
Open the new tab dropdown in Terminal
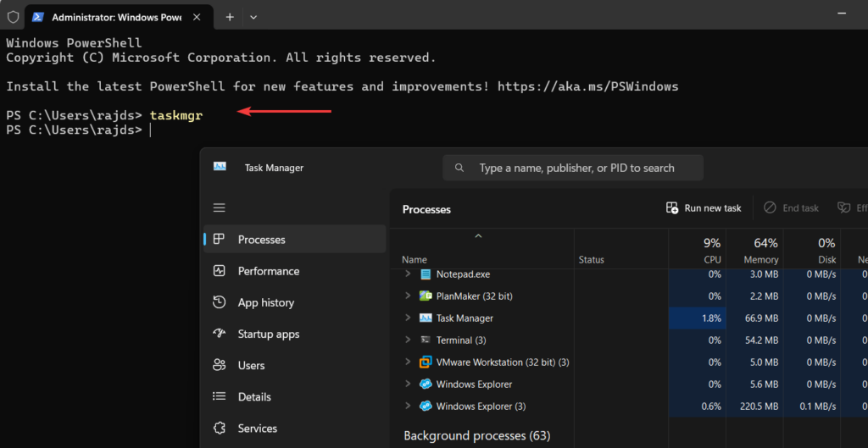253,17
